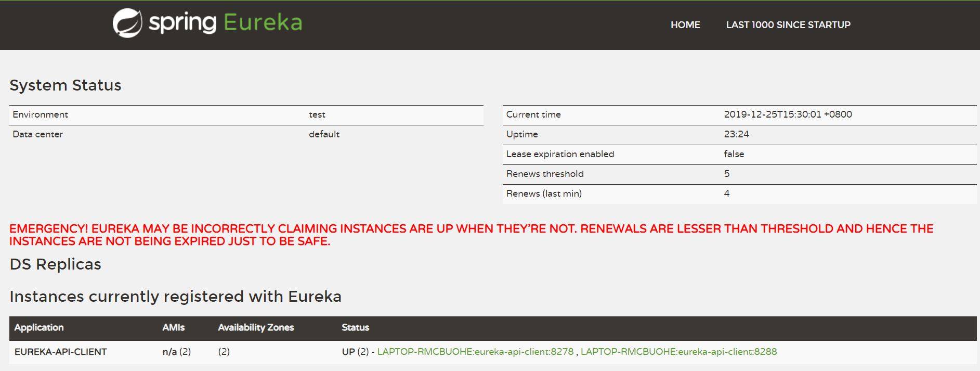Click the Data center value default

click(x=324, y=134)
